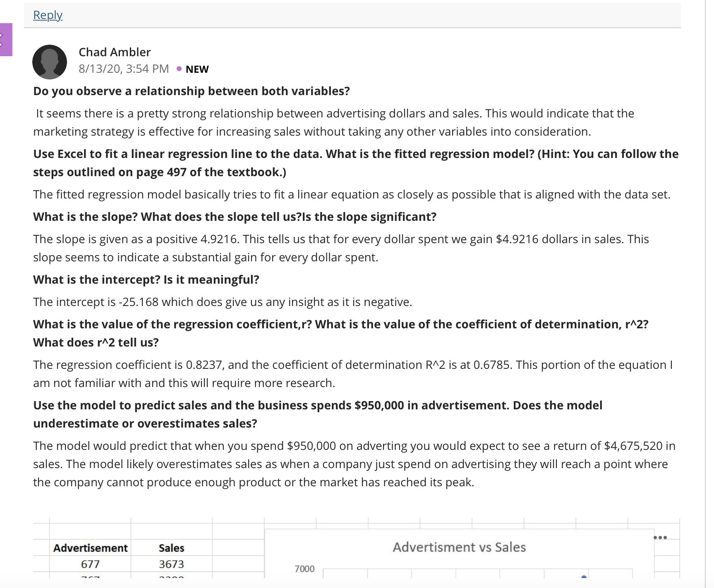The image size is (714, 588).
Task: Open Chad Ambler's profile avatar
Action: pos(50,62)
